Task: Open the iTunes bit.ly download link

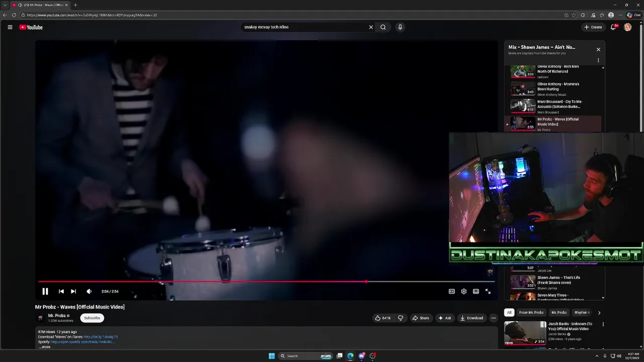Action: click(101, 337)
